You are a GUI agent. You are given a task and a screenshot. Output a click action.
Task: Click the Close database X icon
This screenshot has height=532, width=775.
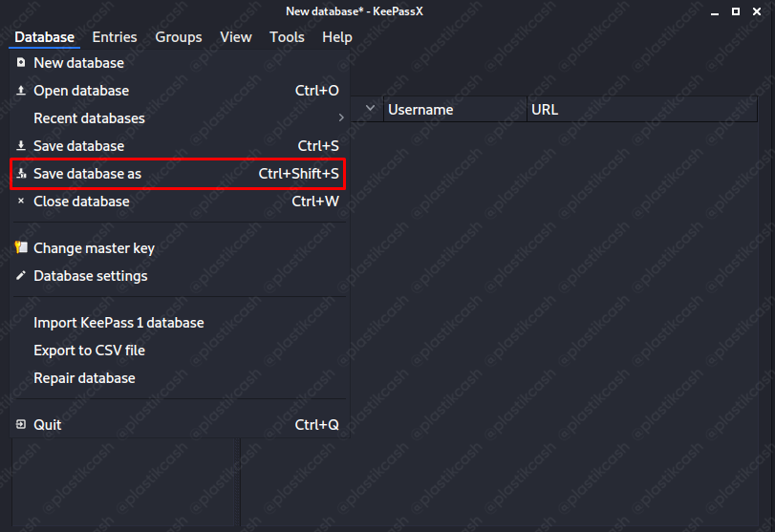[x=21, y=202]
